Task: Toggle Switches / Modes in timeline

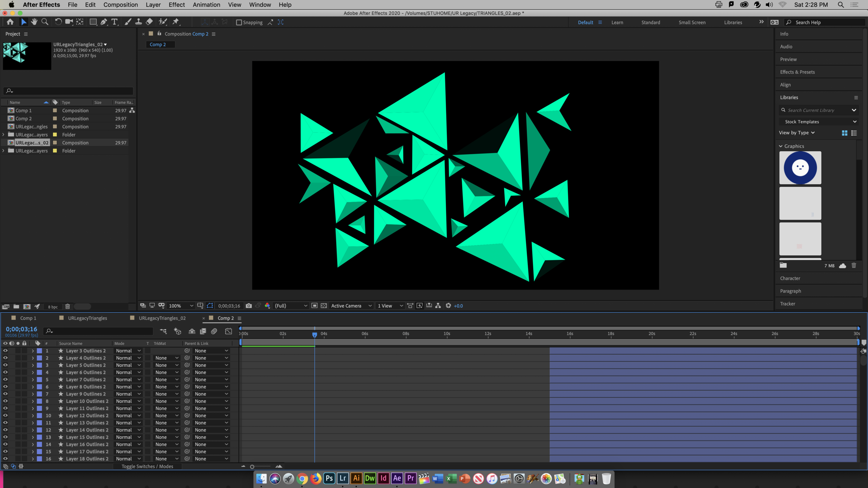Action: click(x=147, y=466)
